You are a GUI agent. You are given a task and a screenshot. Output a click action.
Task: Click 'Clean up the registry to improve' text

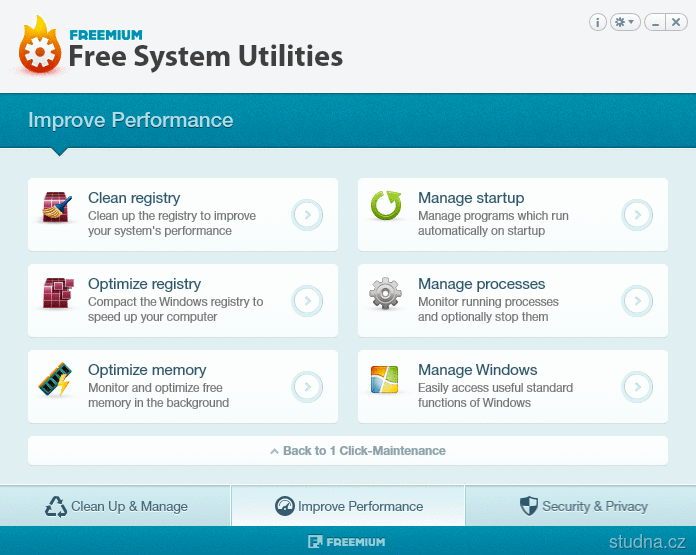click(172, 223)
